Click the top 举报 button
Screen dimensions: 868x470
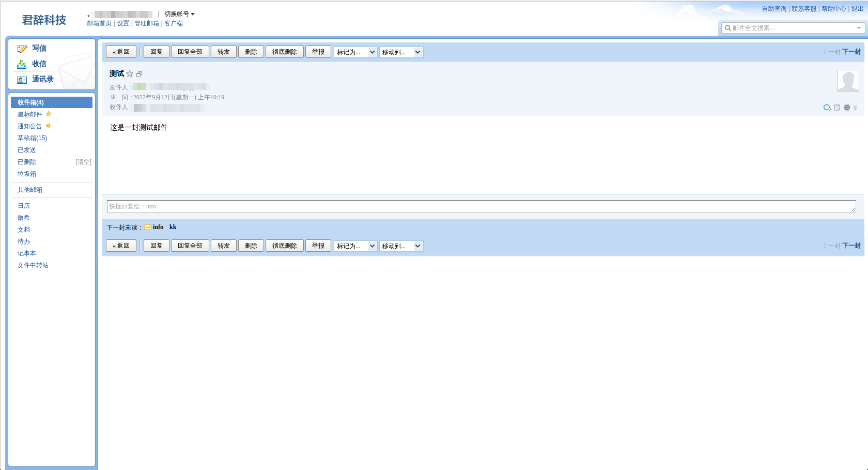[x=318, y=52]
